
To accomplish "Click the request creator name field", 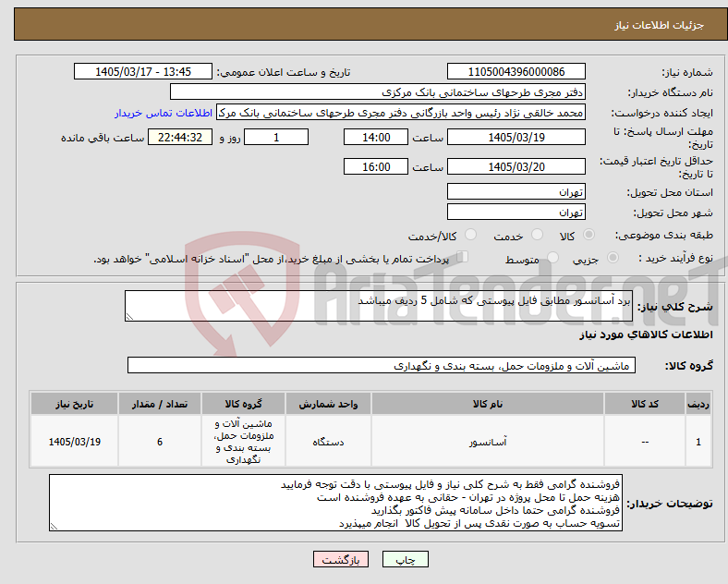I will coord(401,113).
